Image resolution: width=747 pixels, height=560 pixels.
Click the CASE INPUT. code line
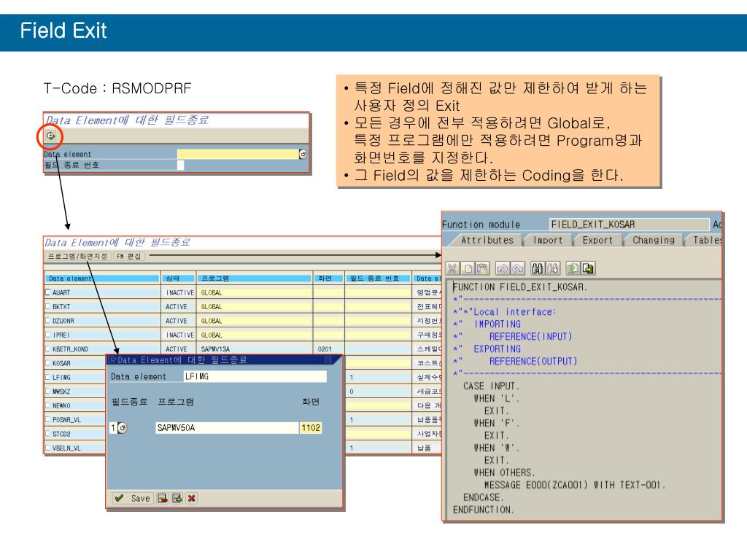(491, 386)
